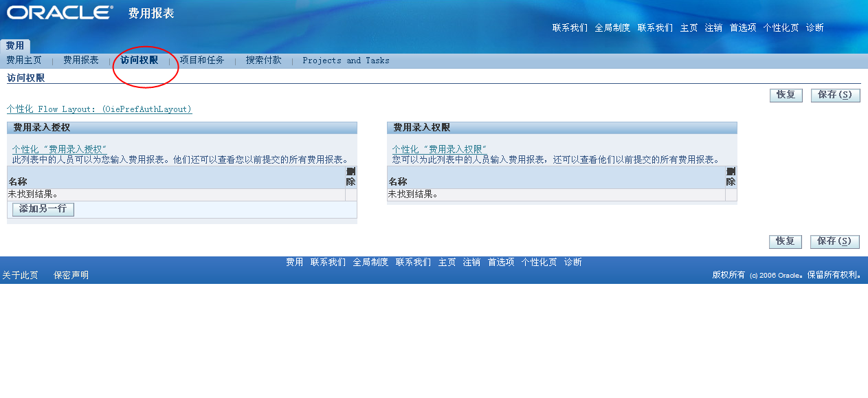Click the top 保存(S) button
Viewport: 868px width, 398px height.
tap(836, 95)
